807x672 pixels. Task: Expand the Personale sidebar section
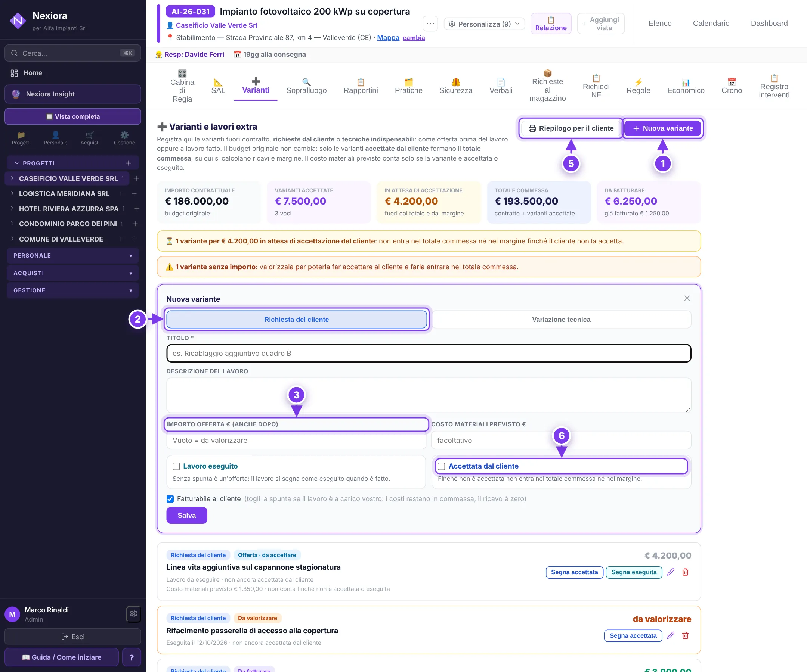click(x=72, y=256)
